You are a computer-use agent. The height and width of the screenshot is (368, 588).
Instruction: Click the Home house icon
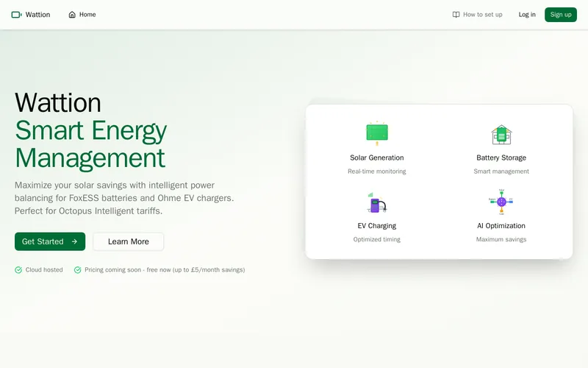pyautogui.click(x=72, y=15)
